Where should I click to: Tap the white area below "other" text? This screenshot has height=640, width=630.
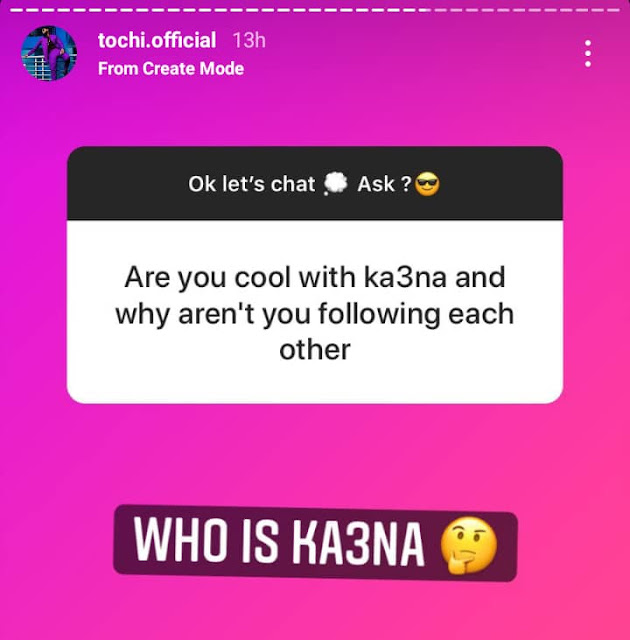pyautogui.click(x=315, y=383)
